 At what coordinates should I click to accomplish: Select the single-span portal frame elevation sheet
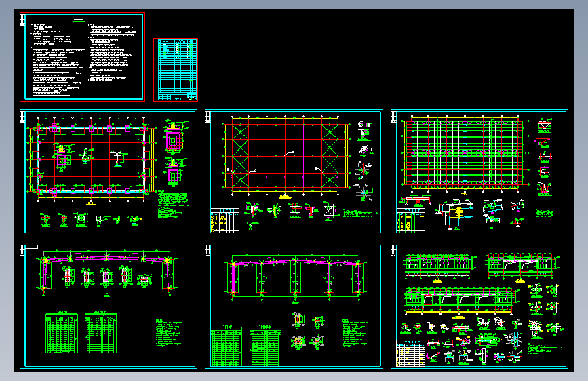[x=109, y=306]
